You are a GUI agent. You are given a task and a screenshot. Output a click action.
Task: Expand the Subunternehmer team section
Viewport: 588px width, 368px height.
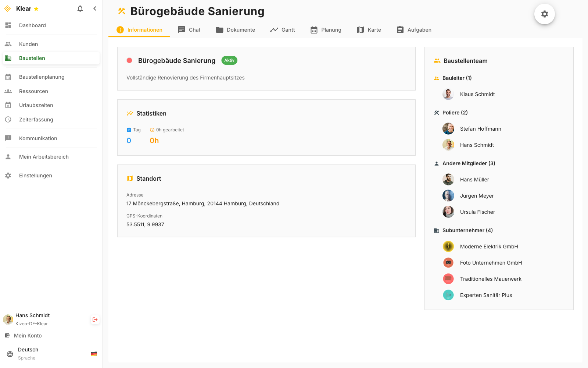click(x=467, y=230)
